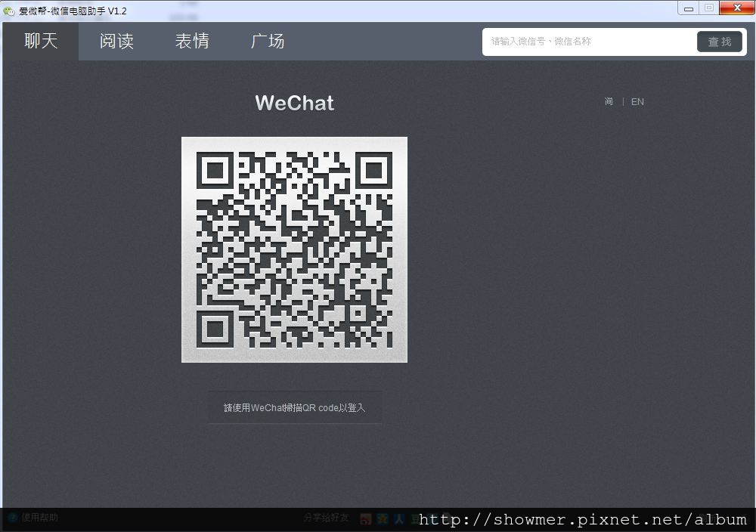Click the QR scan instruction text
This screenshot has height=532, width=756.
pyautogui.click(x=295, y=407)
